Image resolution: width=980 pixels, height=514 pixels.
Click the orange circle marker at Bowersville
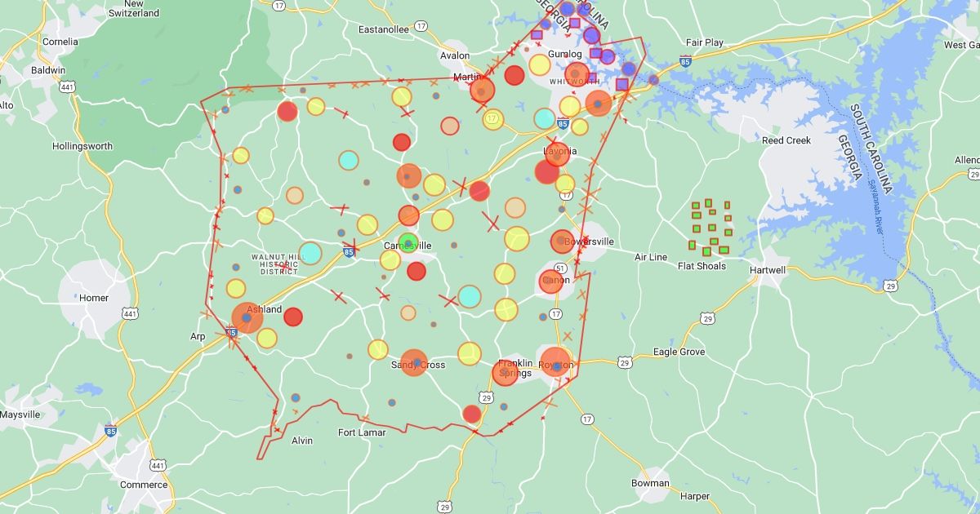(x=562, y=241)
